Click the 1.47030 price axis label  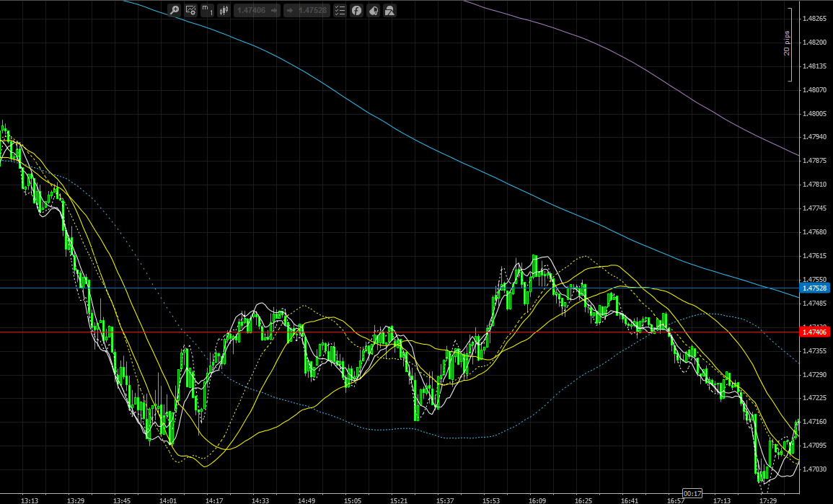(x=814, y=469)
